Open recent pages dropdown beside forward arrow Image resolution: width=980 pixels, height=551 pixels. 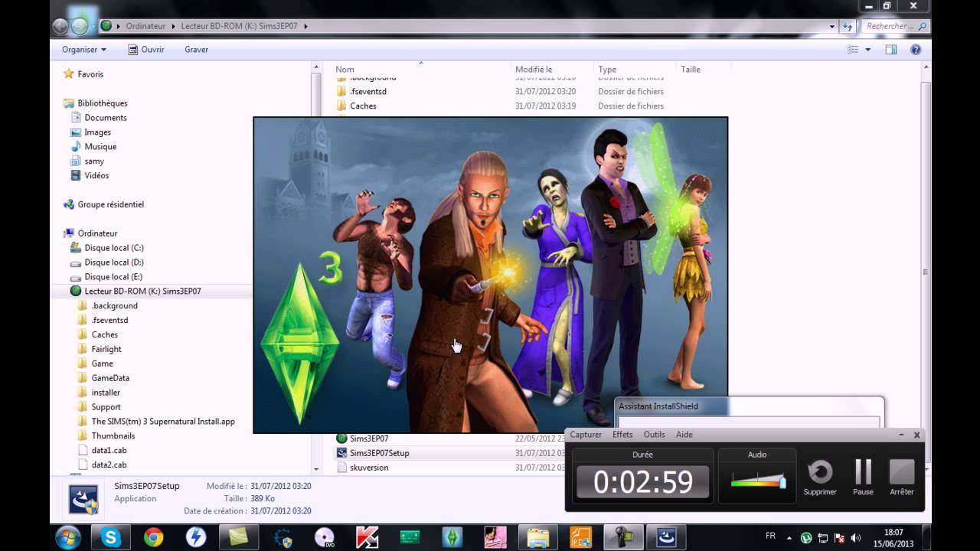pos(94,26)
